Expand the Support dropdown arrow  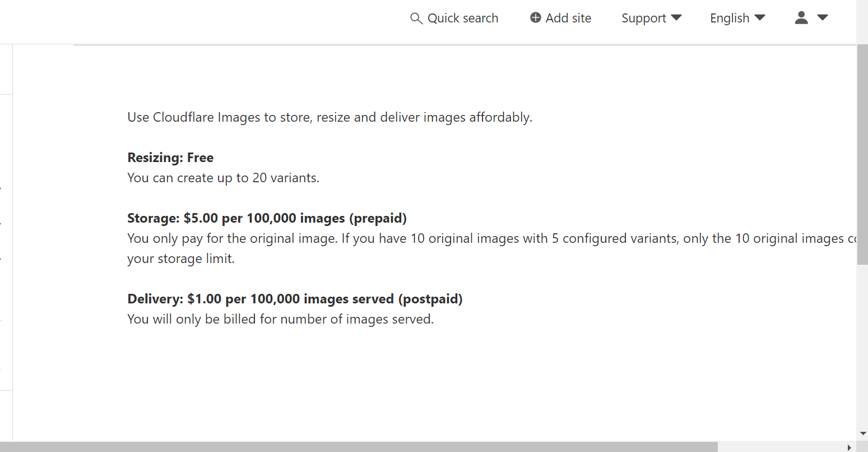[x=676, y=18]
